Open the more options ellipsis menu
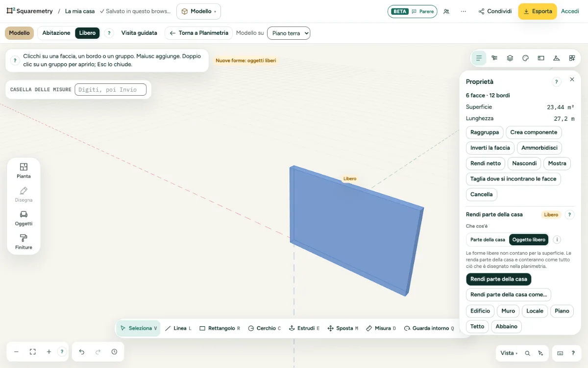588x368 pixels. tap(464, 11)
